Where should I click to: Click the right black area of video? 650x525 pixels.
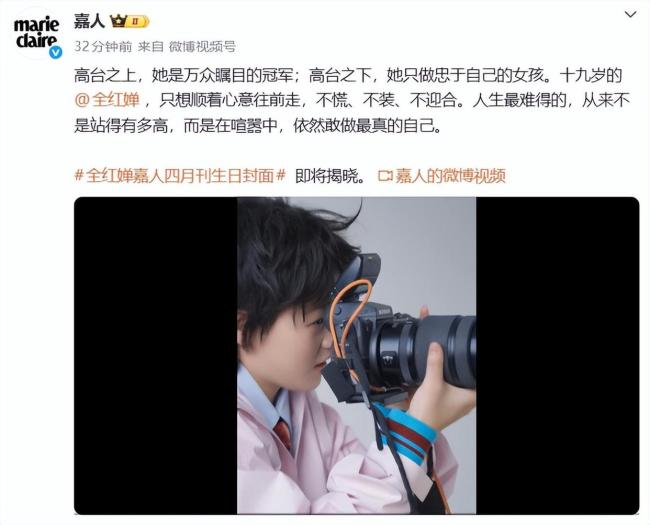558,356
